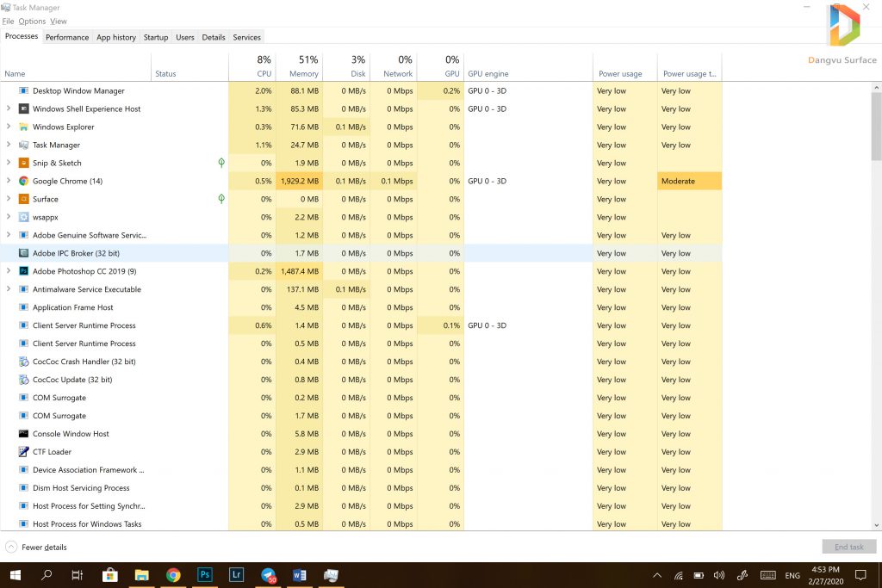This screenshot has height=588, width=882.
Task: Click the Microsoft Store taskbar icon
Action: [110, 575]
